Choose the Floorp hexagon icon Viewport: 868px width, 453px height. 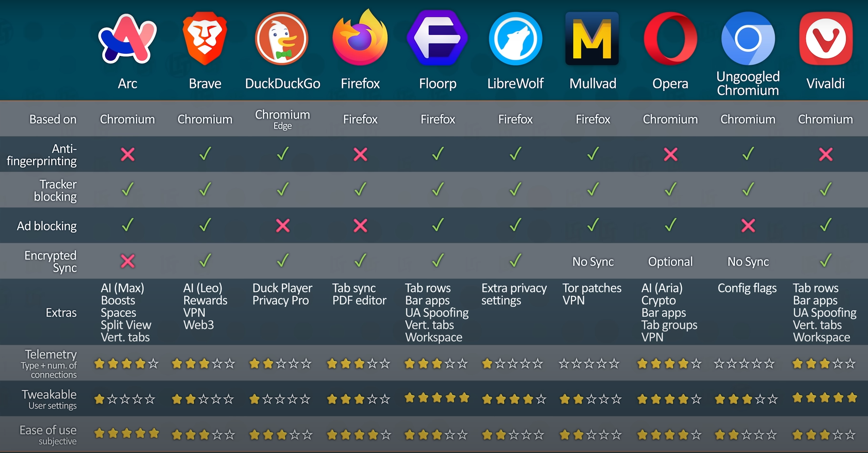pyautogui.click(x=437, y=39)
